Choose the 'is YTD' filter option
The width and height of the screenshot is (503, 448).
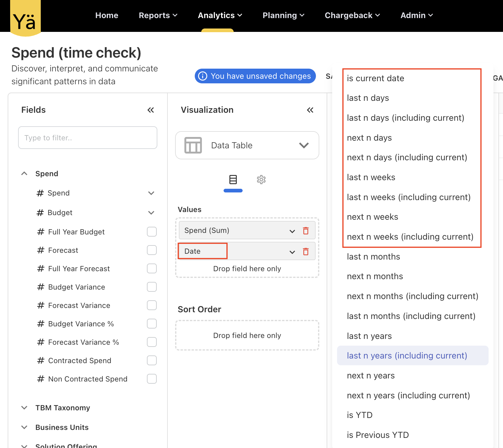[x=359, y=415]
